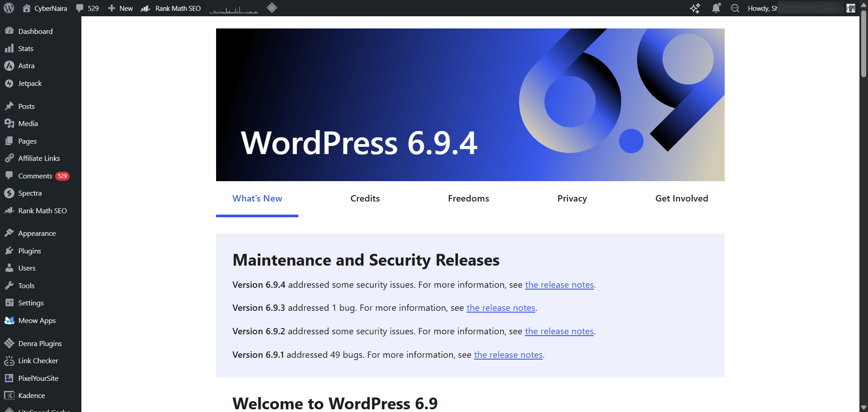Click the scrollbar down arrow
This screenshot has width=868, height=412.
863,407
